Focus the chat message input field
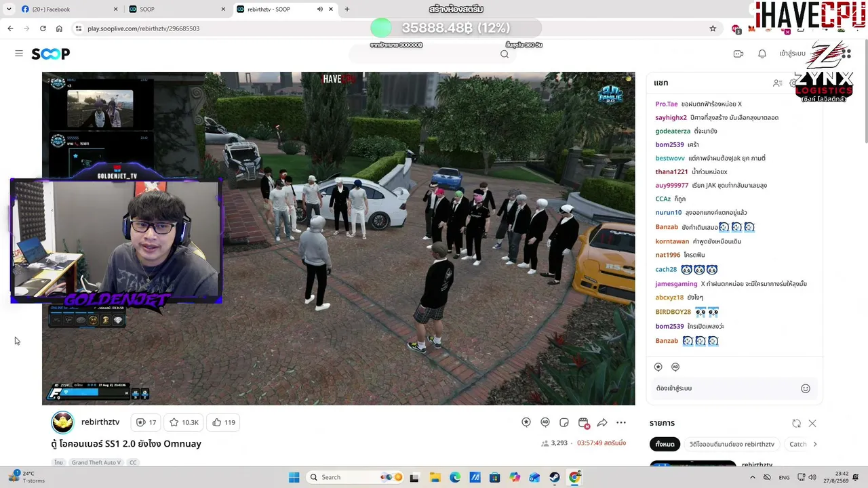This screenshot has width=868, height=488. click(726, 388)
